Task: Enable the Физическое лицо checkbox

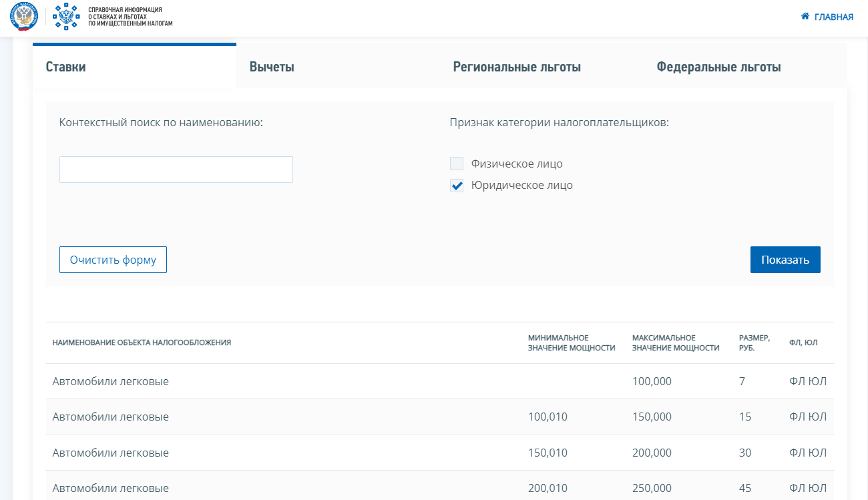Action: pyautogui.click(x=457, y=163)
